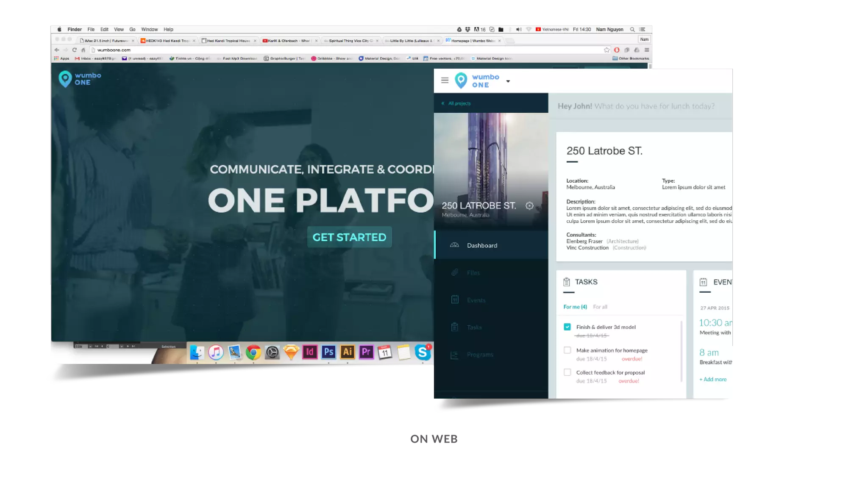The height and width of the screenshot is (488, 868).
Task: Click the GET STARTED button
Action: (x=349, y=237)
